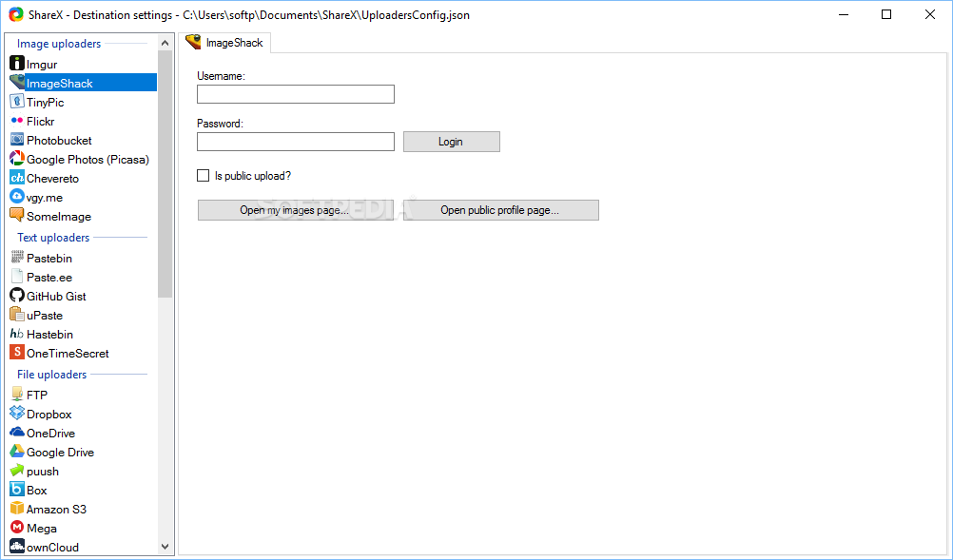Minimize the ShareX window
The image size is (953, 560).
tap(844, 14)
